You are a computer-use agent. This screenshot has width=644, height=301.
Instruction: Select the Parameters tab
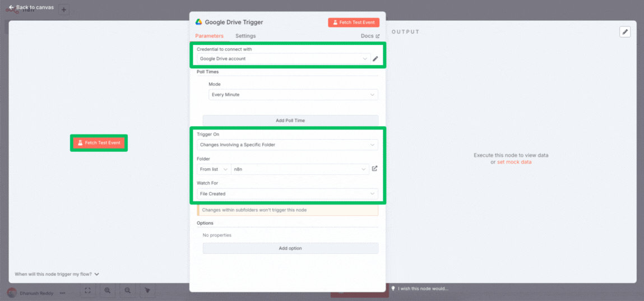[209, 36]
